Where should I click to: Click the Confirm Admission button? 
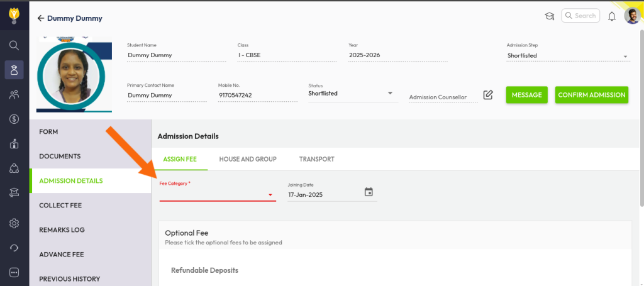click(591, 95)
